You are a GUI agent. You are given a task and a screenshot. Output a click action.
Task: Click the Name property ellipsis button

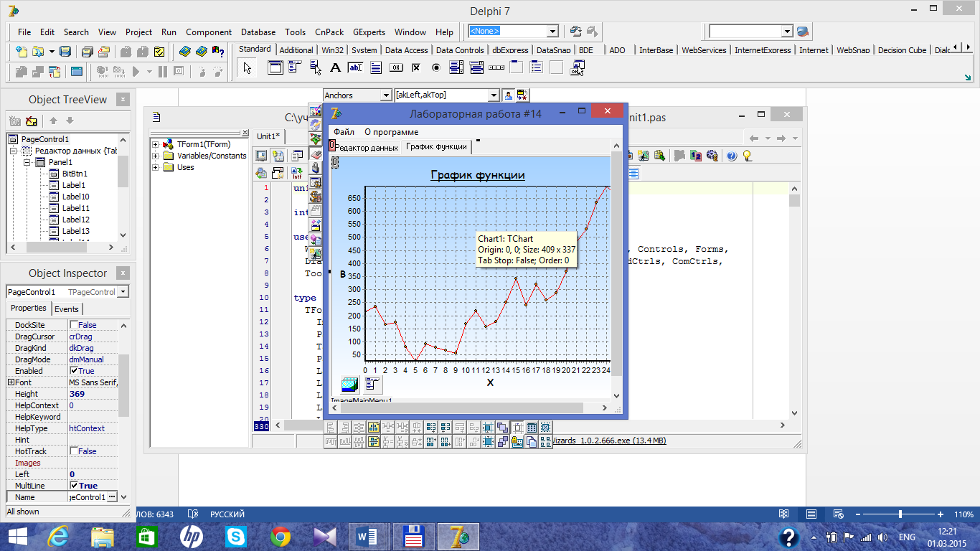pyautogui.click(x=112, y=497)
